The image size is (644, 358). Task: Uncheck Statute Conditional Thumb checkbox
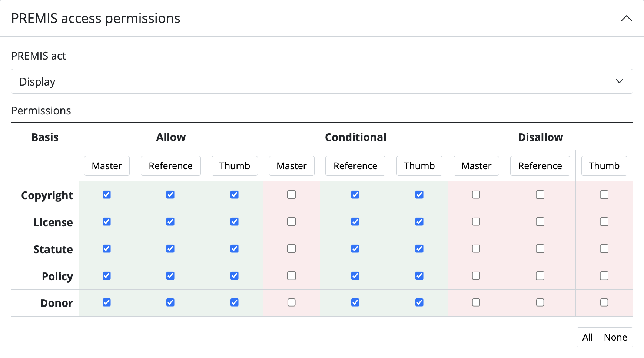pyautogui.click(x=419, y=249)
